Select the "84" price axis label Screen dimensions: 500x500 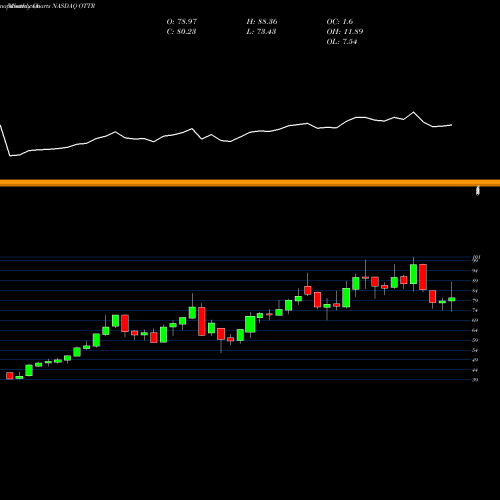(x=475, y=291)
